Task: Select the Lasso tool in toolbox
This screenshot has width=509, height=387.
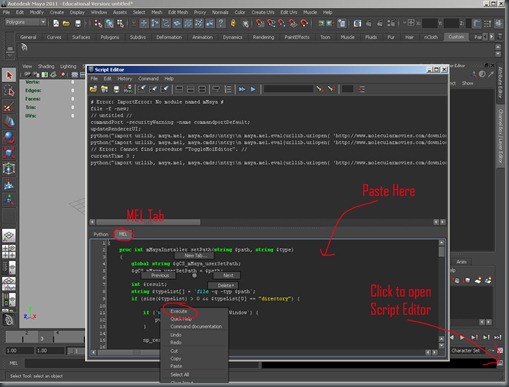Action: pos(9,91)
